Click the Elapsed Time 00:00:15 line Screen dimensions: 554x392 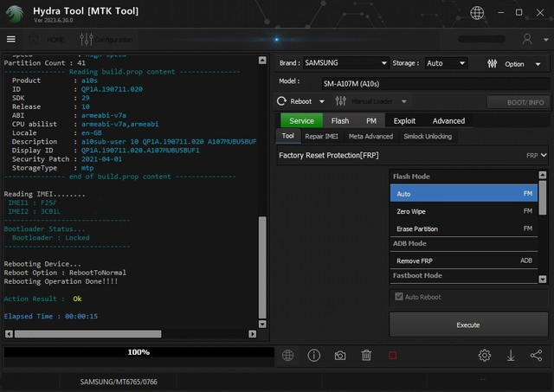51,316
